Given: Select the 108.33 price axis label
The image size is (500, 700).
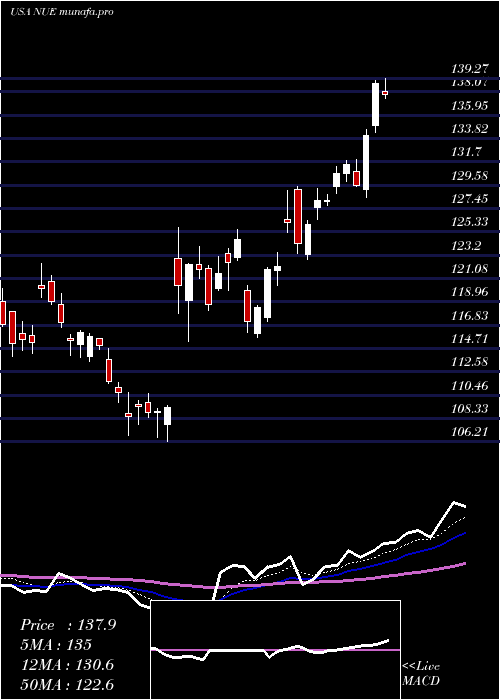Looking at the screenshot, I should (470, 408).
